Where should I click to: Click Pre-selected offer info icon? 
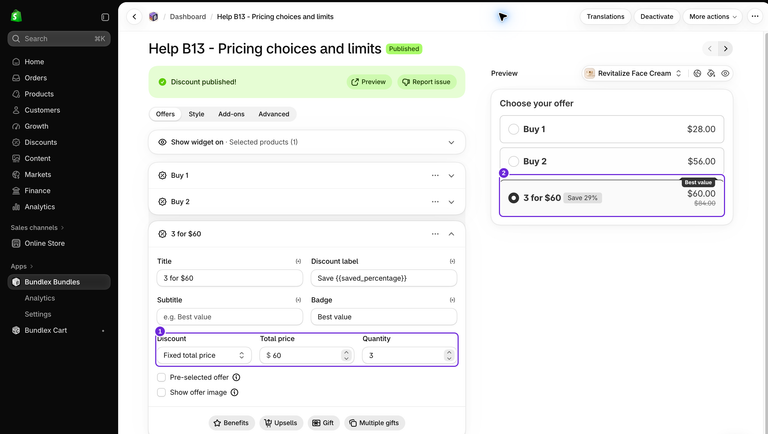236,377
